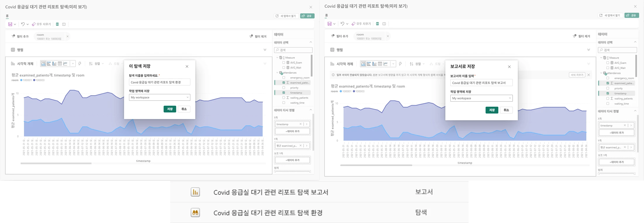Uncheck the 'timestamp' checkbox in the left window

pos(284,93)
